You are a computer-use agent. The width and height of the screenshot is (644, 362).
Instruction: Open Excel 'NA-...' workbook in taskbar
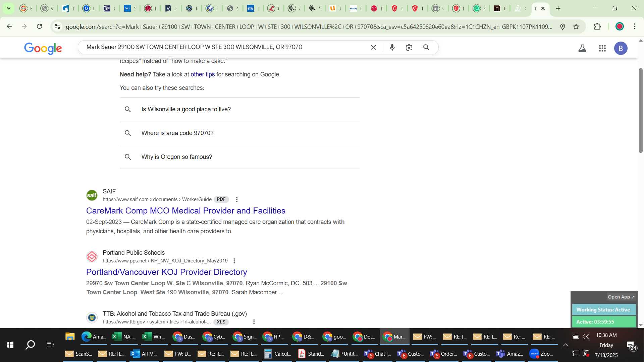124,337
